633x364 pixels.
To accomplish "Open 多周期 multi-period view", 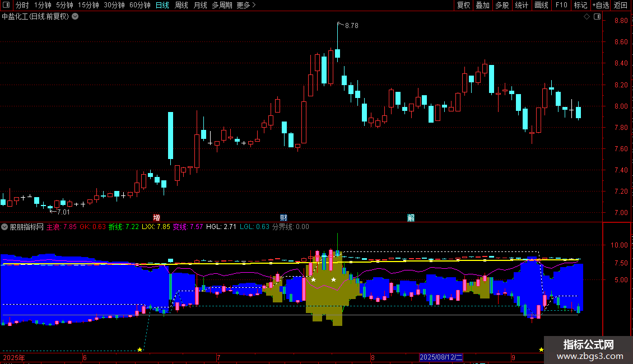I will pos(222,5).
